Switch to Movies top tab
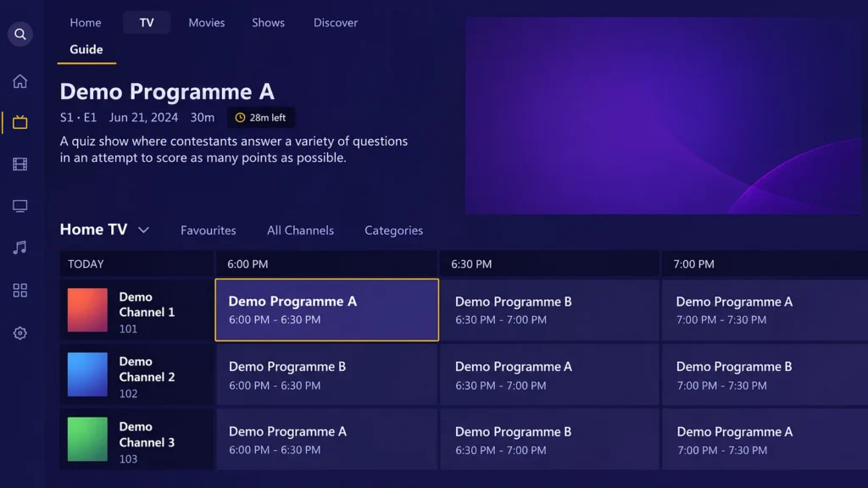 [x=207, y=23]
